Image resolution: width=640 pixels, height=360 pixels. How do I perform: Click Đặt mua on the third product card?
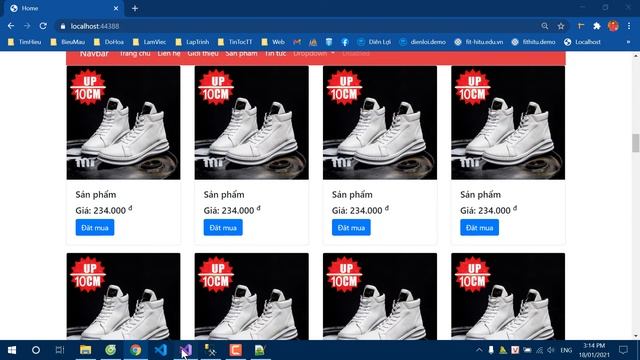point(351,228)
